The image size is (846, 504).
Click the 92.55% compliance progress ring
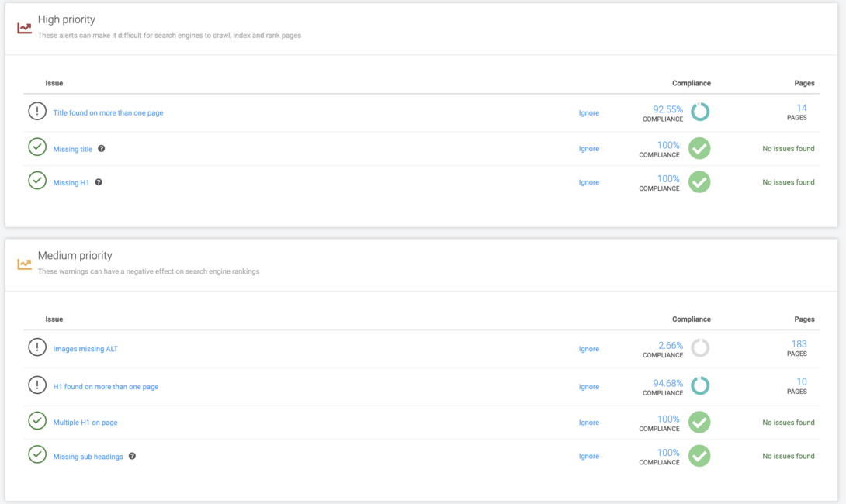point(699,112)
